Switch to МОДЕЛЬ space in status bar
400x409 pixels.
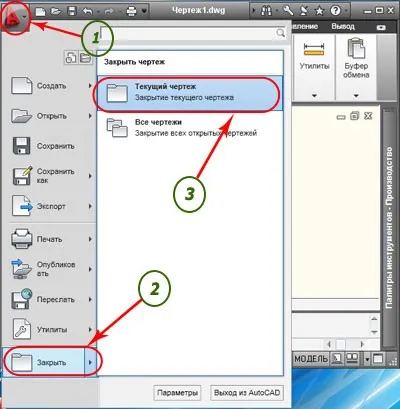coord(311,359)
